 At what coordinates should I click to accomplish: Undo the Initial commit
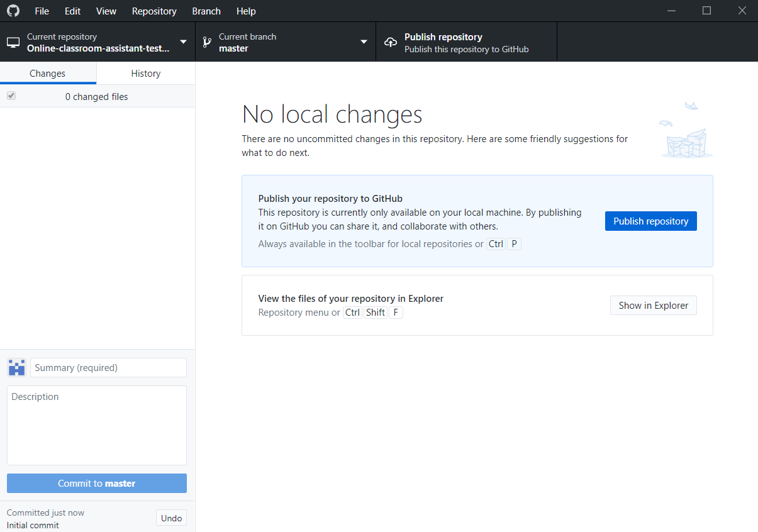171,518
